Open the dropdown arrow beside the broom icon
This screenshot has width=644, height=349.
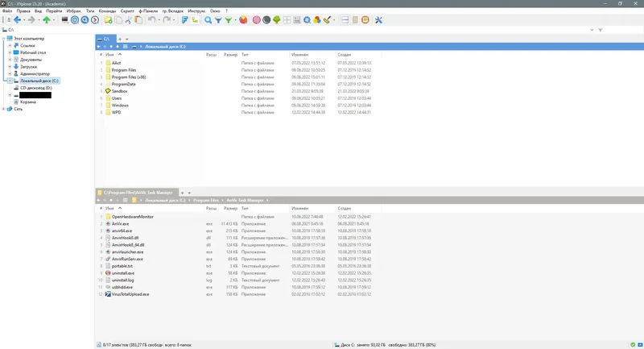pos(334,19)
